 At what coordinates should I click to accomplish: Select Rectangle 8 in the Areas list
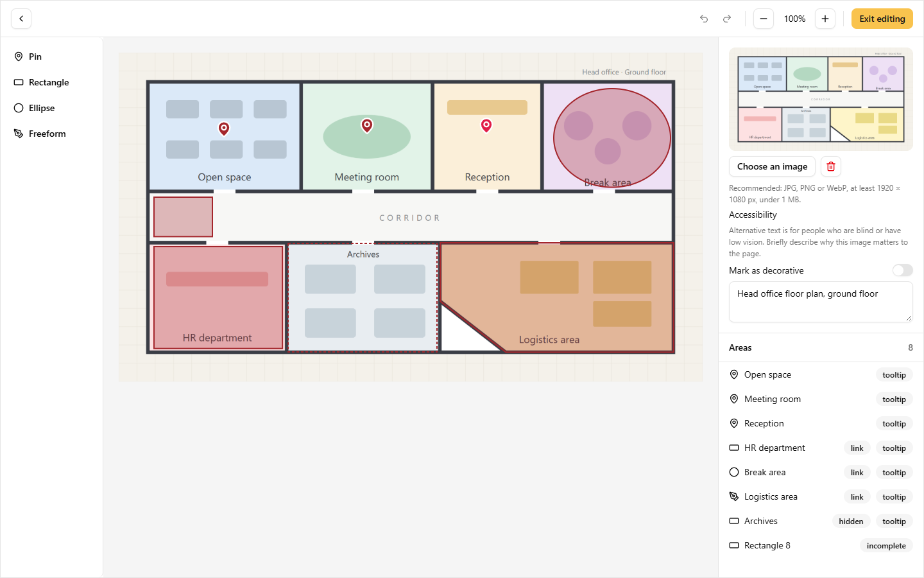(x=821, y=545)
